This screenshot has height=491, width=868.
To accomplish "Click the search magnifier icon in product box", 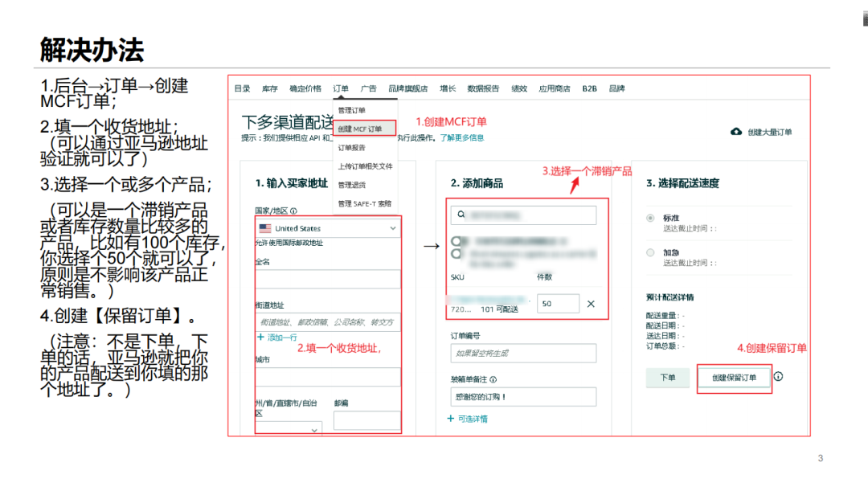I will [x=461, y=215].
